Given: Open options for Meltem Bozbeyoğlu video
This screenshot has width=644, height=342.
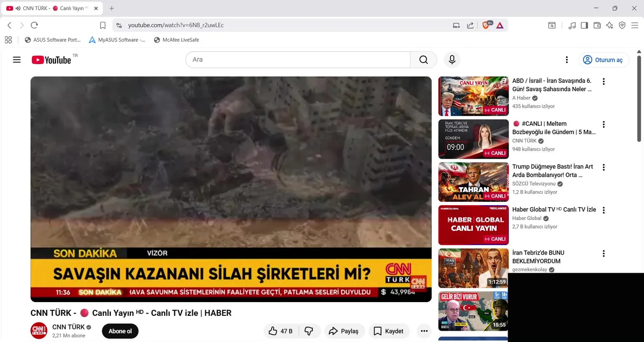Looking at the screenshot, I should [604, 124].
